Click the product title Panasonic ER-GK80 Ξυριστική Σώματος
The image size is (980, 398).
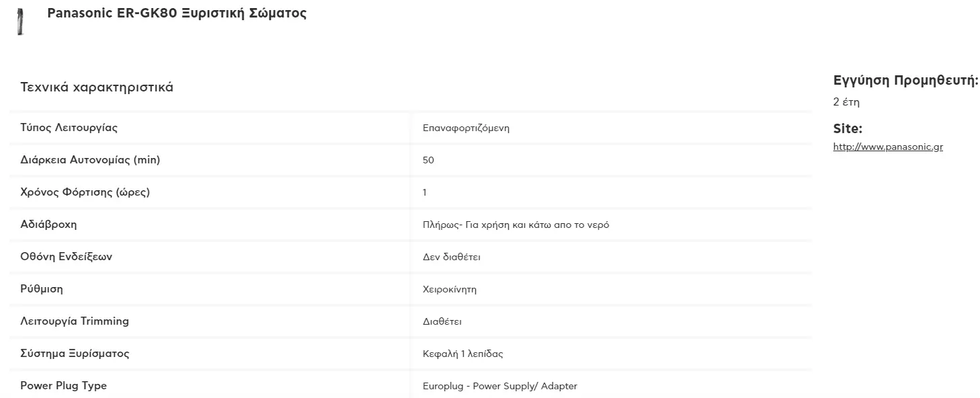point(177,13)
